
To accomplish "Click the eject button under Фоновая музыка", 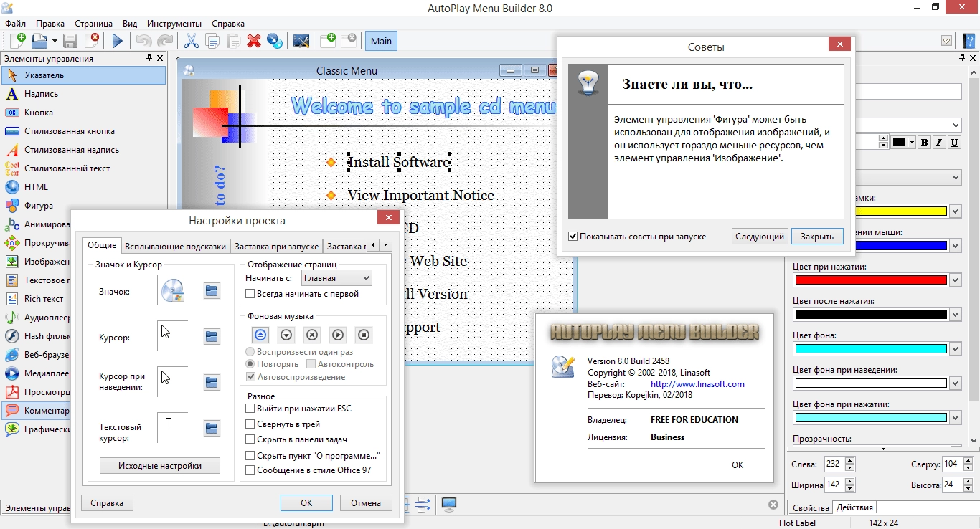I will (x=260, y=334).
